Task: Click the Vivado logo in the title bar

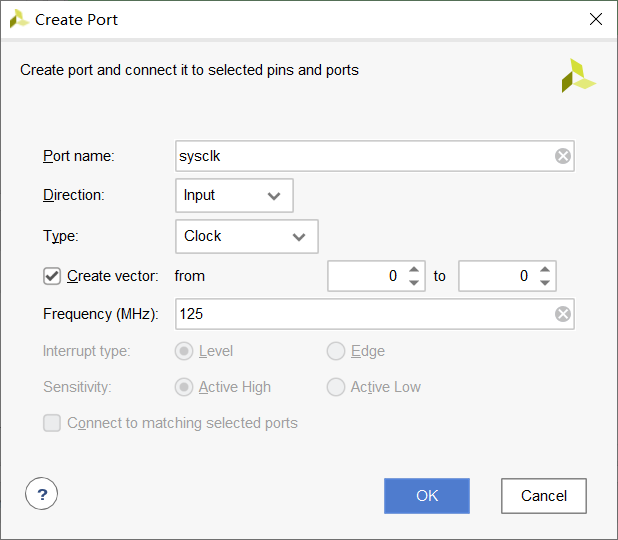Action: pyautogui.click(x=19, y=19)
